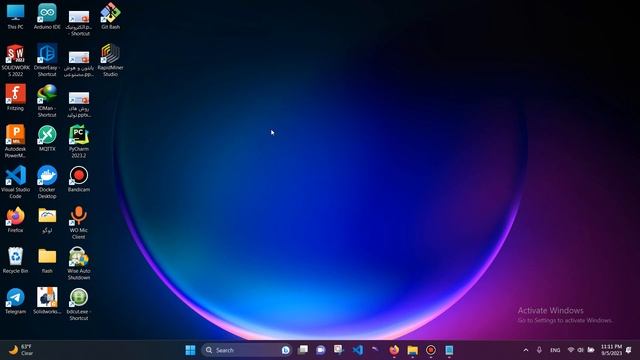Viewport: 640px width, 360px height.
Task: Select the MQTTX desktop icon
Action: click(x=47, y=138)
